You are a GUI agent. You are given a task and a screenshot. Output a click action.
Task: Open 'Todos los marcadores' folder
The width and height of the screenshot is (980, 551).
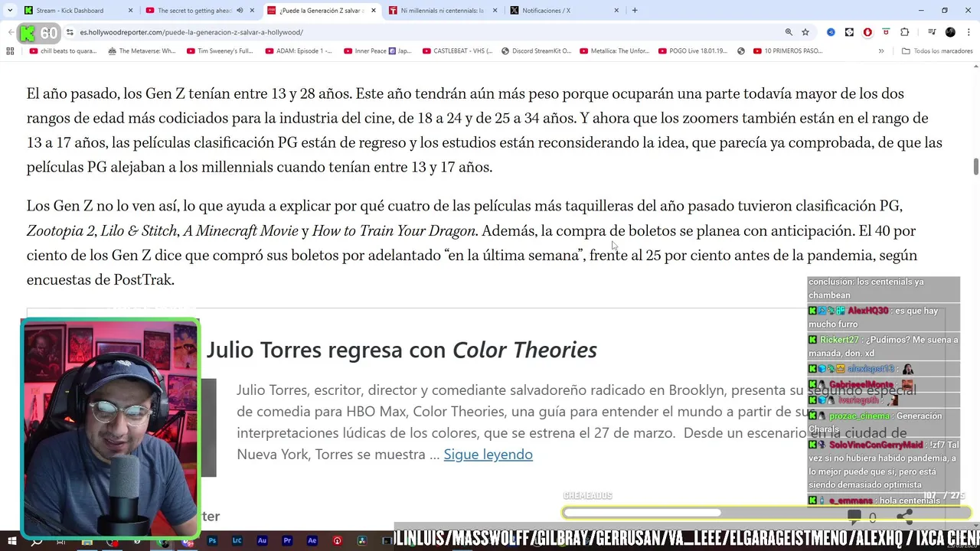click(937, 51)
